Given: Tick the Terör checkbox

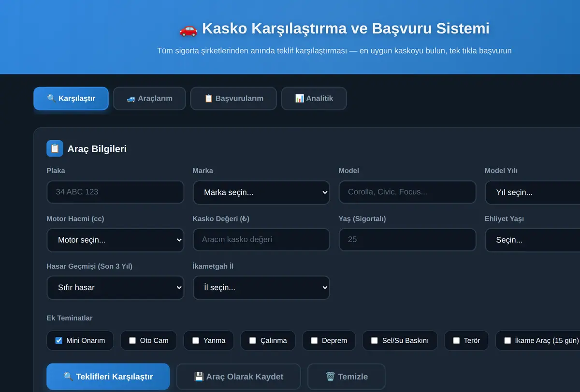Looking at the screenshot, I should tap(456, 340).
